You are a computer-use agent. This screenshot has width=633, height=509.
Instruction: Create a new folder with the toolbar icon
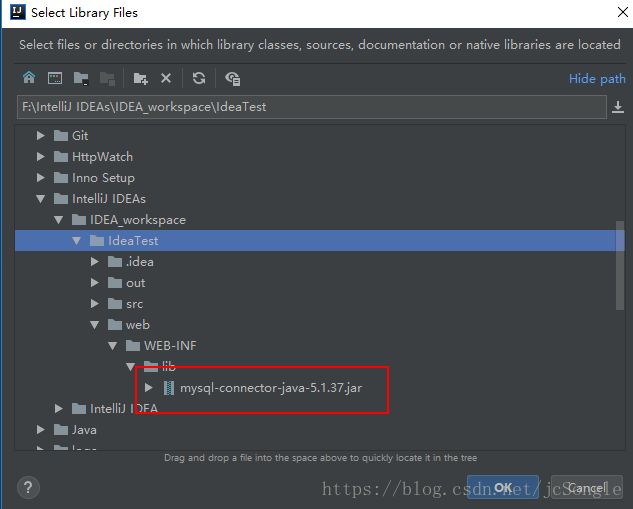[140, 78]
